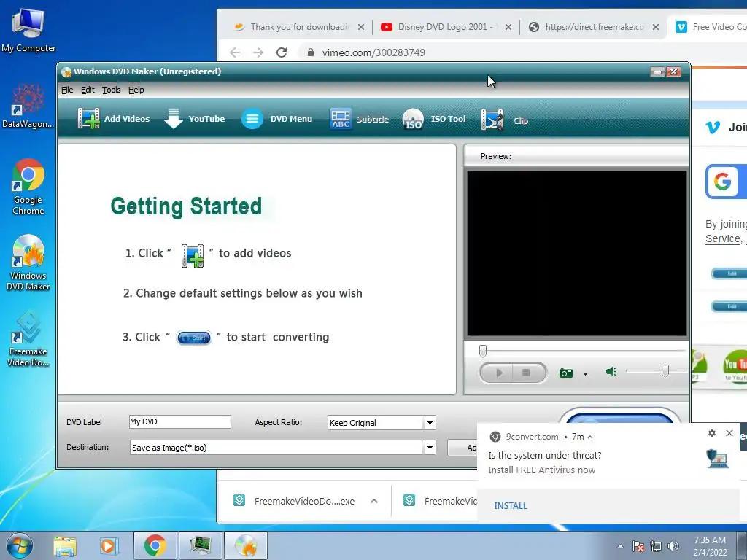The width and height of the screenshot is (747, 560).
Task: Click the DVD Label text field
Action: tap(179, 422)
